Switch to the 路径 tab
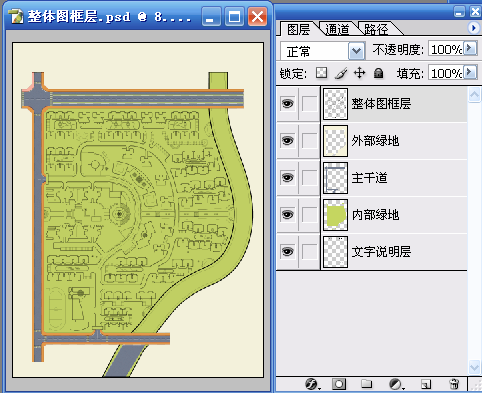 point(376,29)
